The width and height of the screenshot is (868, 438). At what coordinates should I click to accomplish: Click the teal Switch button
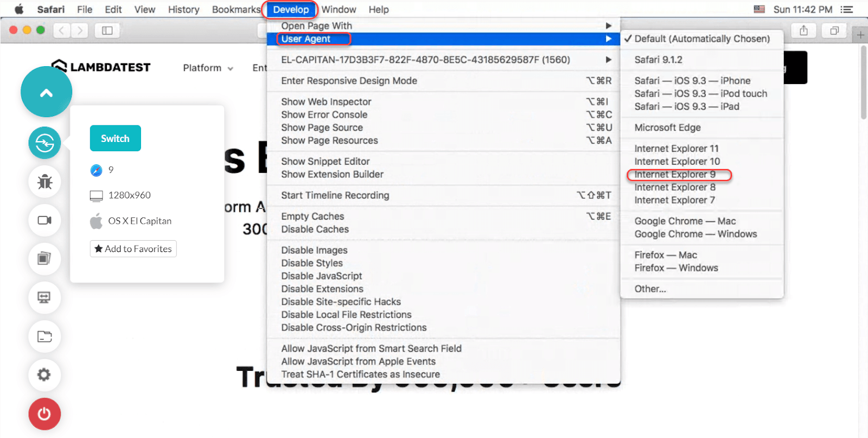[115, 138]
